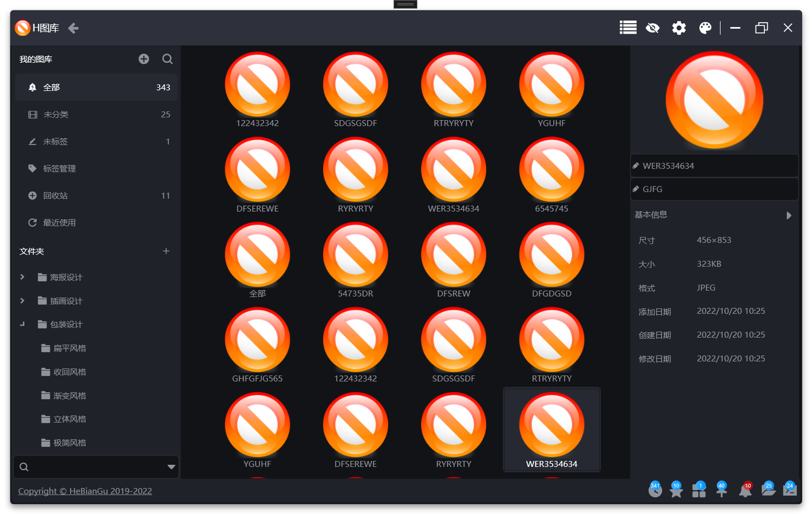Expand the 插画设计 folder arrow
Viewport: 812px width, 514px height.
(x=22, y=301)
